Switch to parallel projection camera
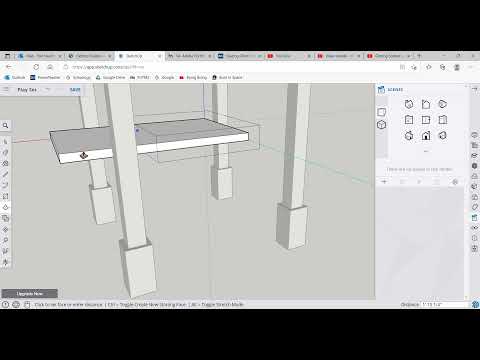The image size is (480, 360). [x=381, y=112]
